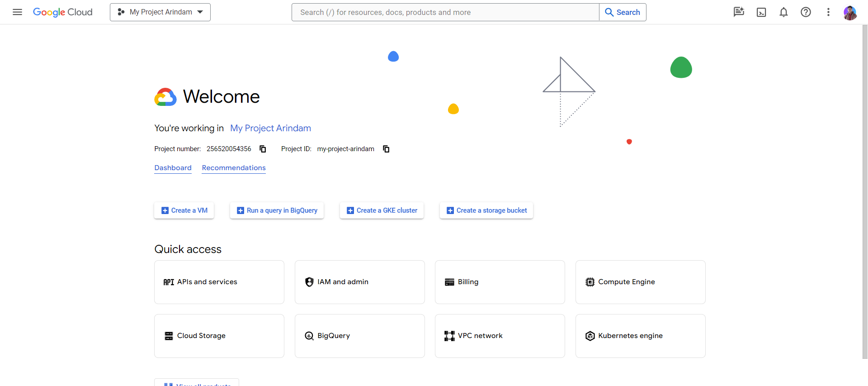The height and width of the screenshot is (386, 868).
Task: Click Create a storage bucket
Action: point(486,210)
